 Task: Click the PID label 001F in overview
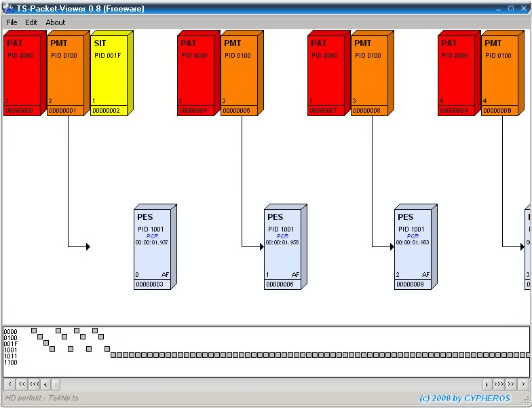11,344
